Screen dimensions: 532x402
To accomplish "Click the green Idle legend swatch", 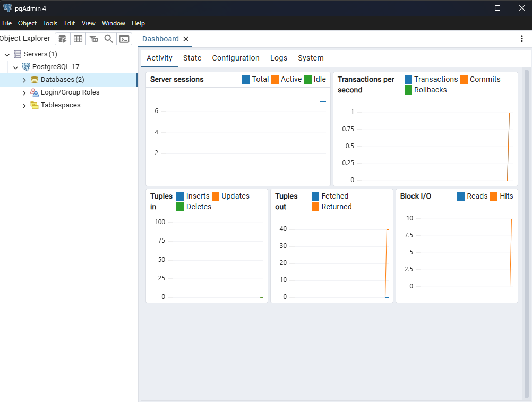I will coord(308,79).
